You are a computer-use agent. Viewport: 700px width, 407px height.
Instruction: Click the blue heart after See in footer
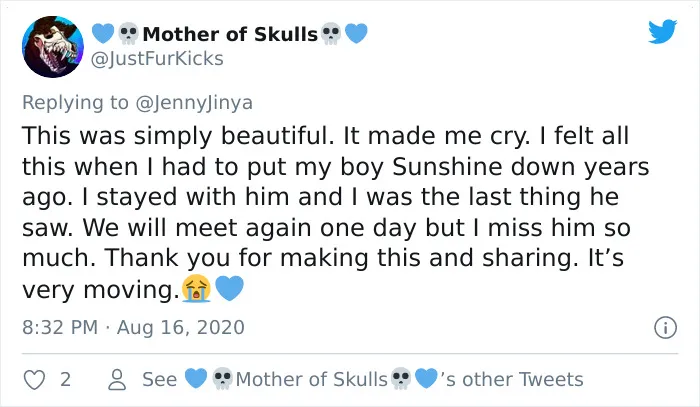click(x=196, y=378)
